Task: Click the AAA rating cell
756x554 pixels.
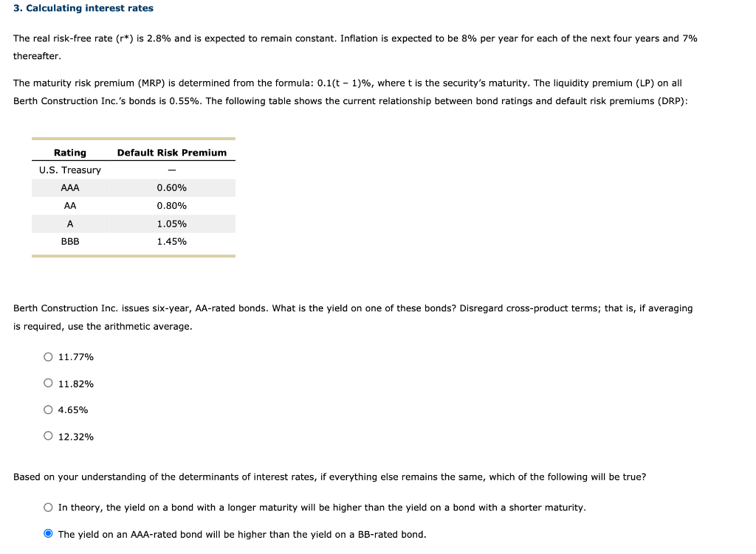Action: (x=70, y=188)
